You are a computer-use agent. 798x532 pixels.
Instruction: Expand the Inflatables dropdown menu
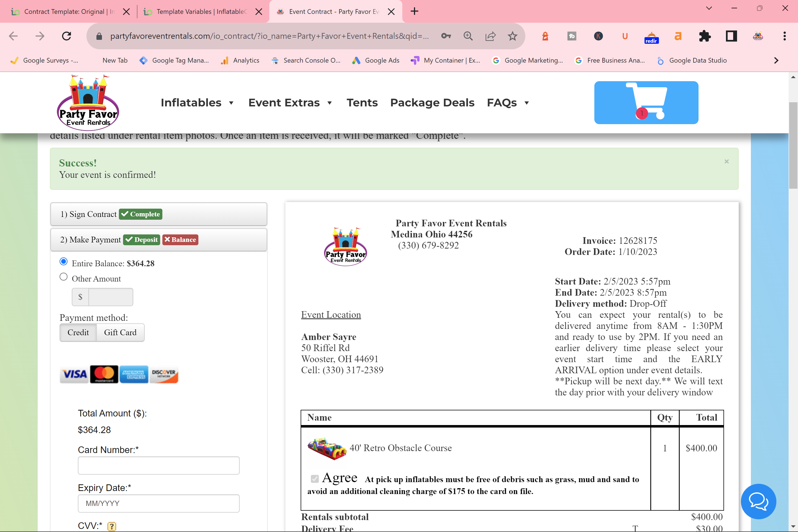[197, 103]
